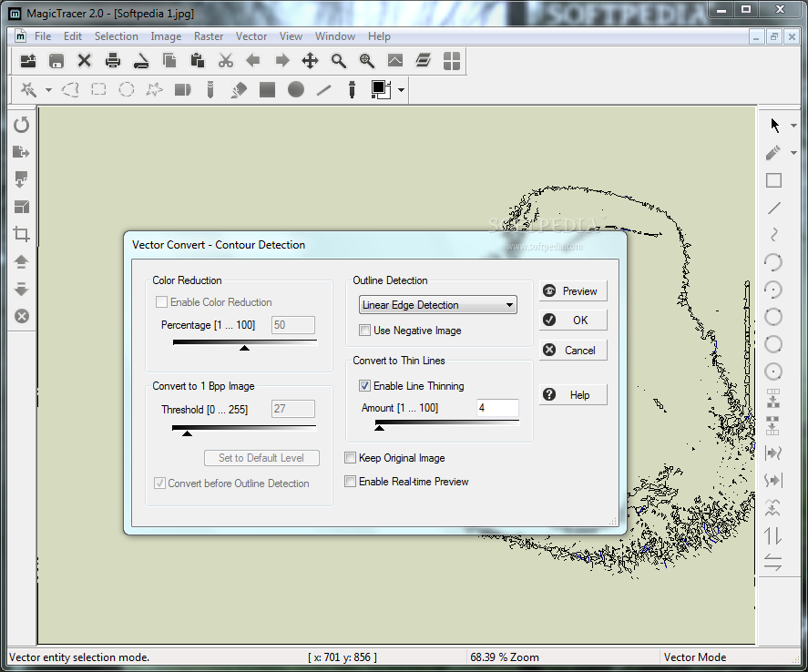Expand the pencil tool dropdown arrow on right
Viewport: 808px width, 672px height.
coord(793,153)
